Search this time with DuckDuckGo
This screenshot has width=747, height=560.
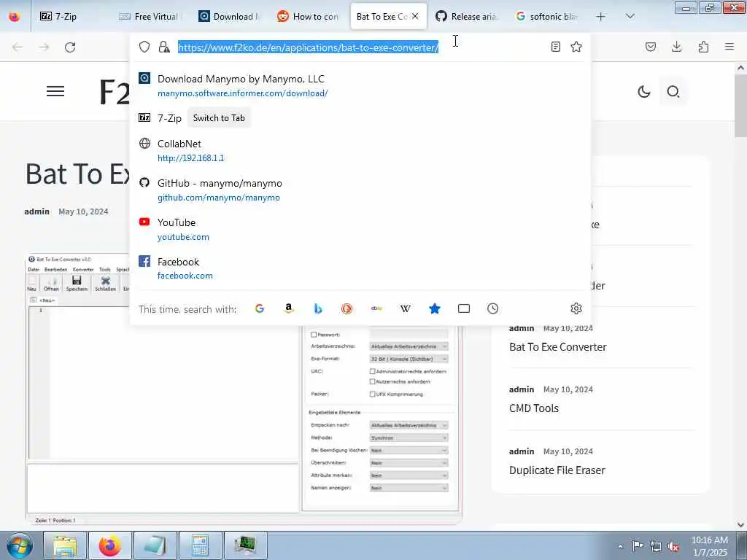coord(347,308)
